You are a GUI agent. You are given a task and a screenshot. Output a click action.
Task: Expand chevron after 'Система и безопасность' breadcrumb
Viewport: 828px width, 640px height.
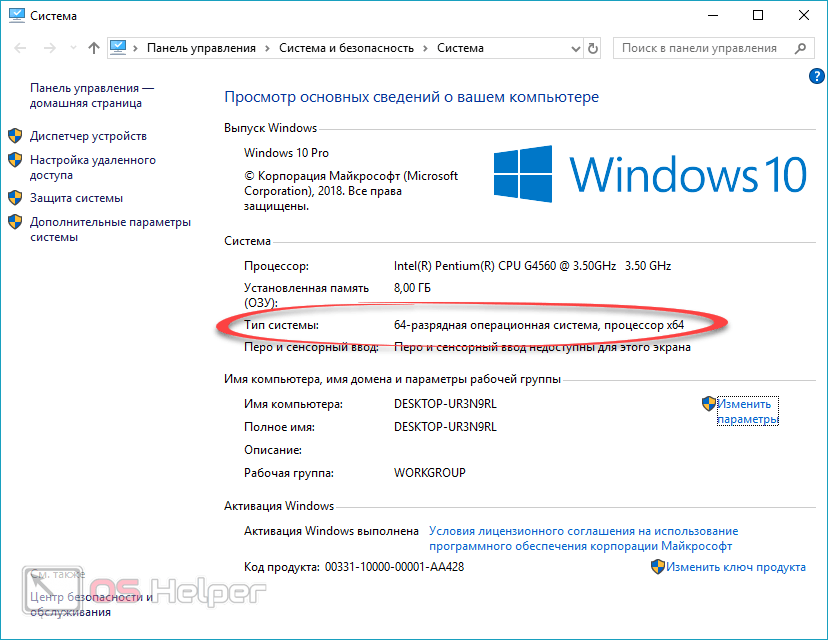[425, 49]
